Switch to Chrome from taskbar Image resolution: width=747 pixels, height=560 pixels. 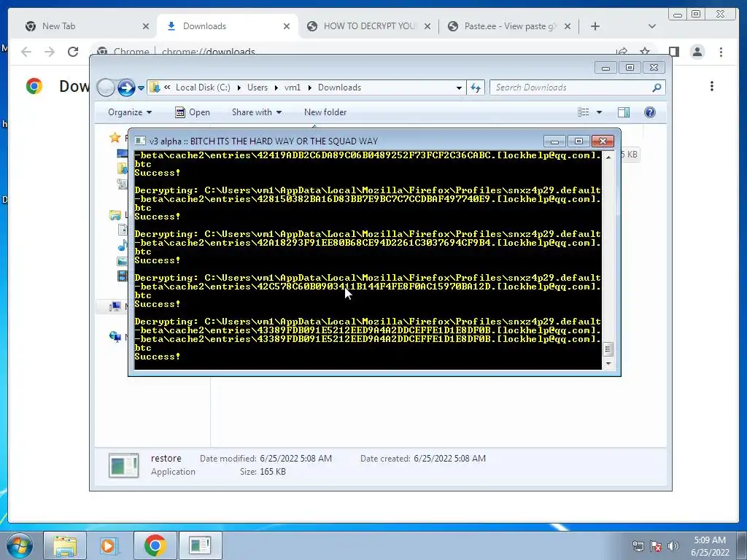[x=155, y=545]
